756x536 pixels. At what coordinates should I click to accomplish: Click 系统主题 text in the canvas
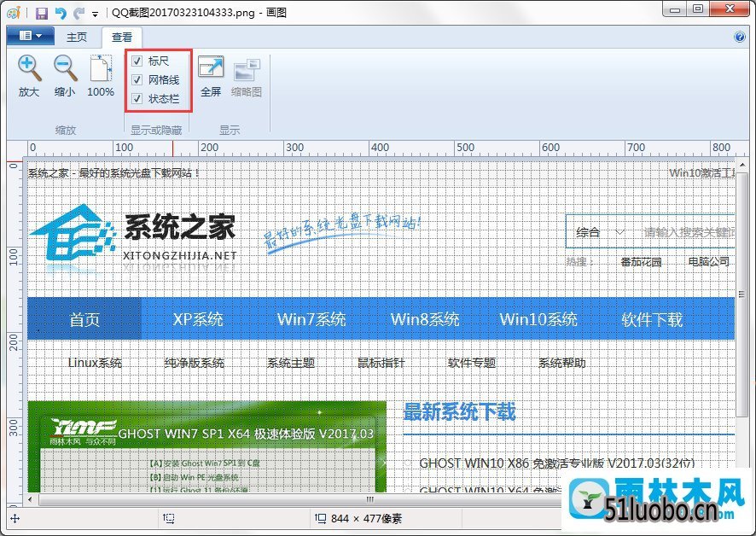point(291,363)
